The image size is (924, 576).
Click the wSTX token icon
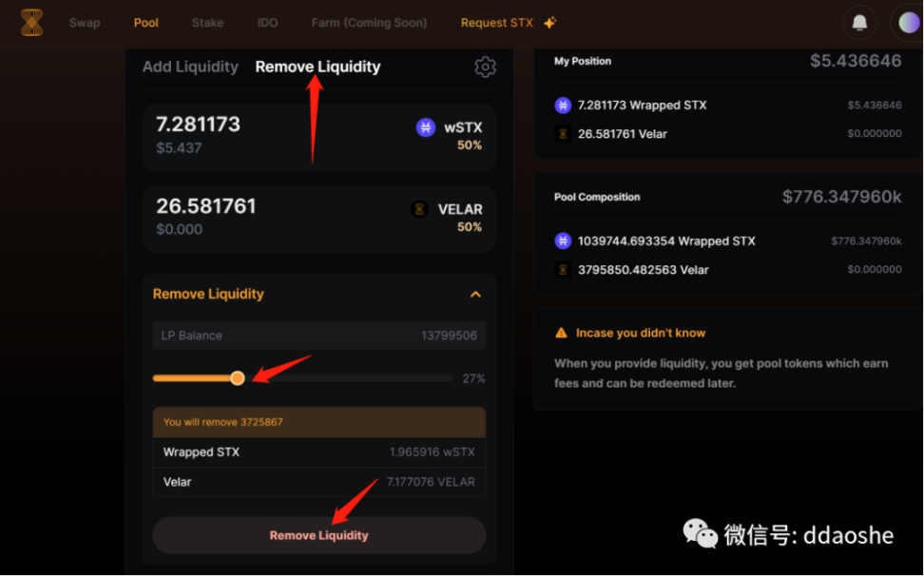point(426,127)
